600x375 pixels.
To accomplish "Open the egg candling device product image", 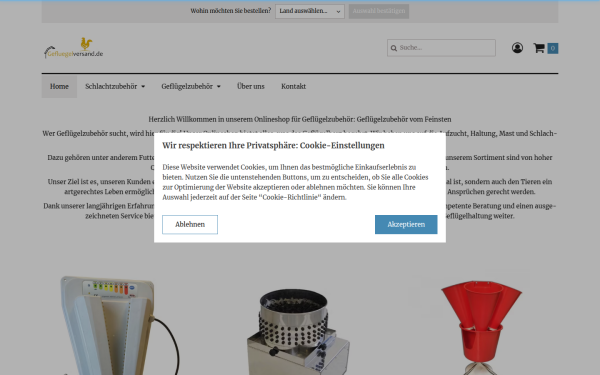I will [119, 325].
